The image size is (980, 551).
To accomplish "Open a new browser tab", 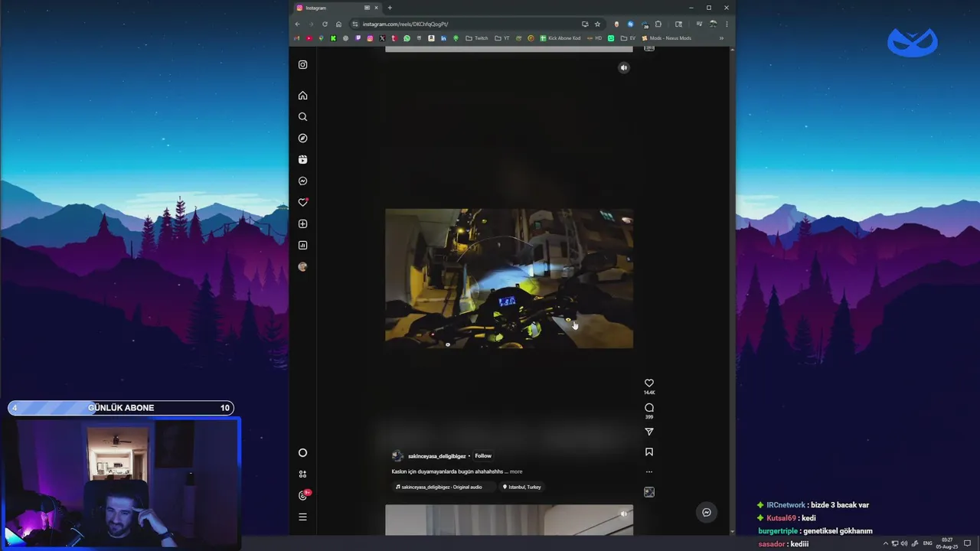I will coord(390,8).
